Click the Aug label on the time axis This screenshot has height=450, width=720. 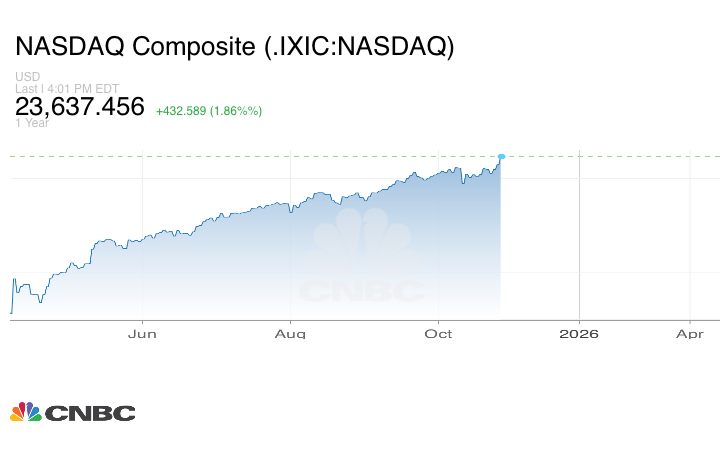(x=290, y=333)
